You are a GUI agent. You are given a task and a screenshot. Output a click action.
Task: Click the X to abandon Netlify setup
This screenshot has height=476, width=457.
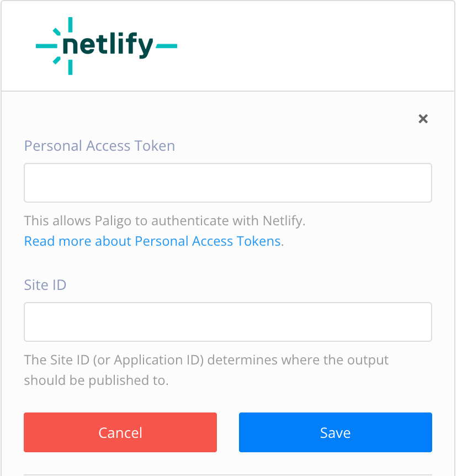pyautogui.click(x=423, y=119)
